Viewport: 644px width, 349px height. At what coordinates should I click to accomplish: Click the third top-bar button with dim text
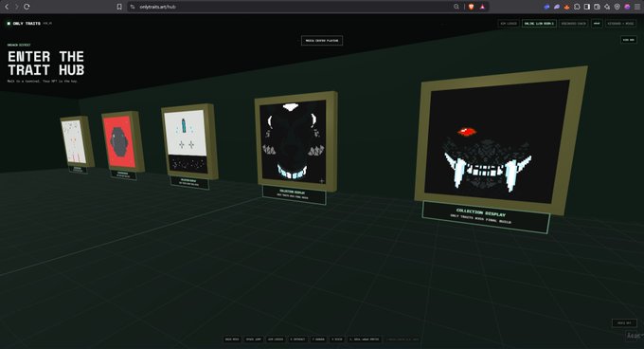tap(574, 24)
